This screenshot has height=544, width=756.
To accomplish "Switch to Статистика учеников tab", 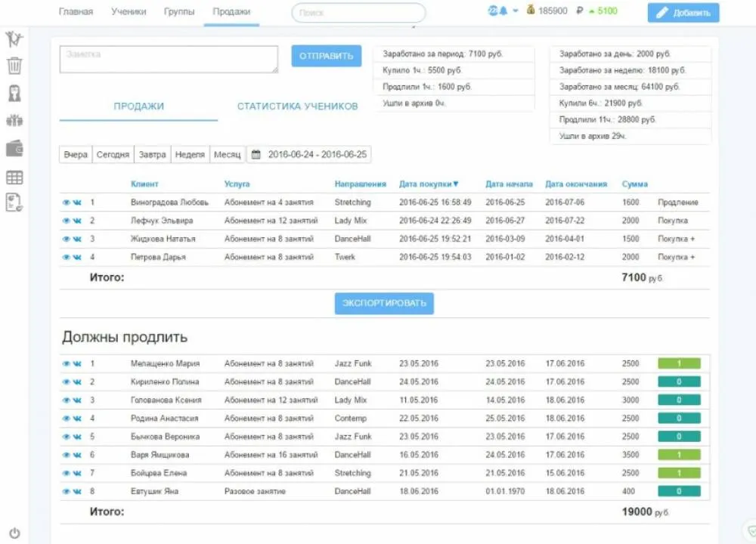I will pyautogui.click(x=297, y=107).
